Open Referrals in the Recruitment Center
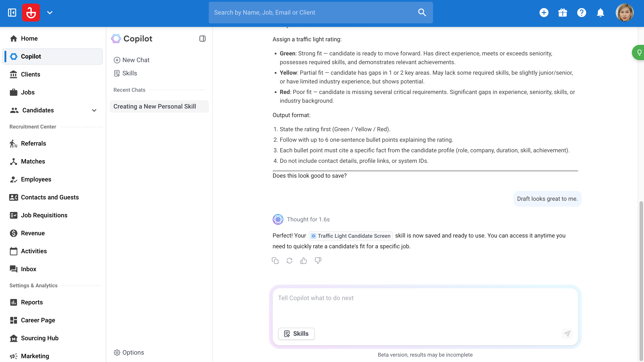644x362 pixels. pos(52,144)
